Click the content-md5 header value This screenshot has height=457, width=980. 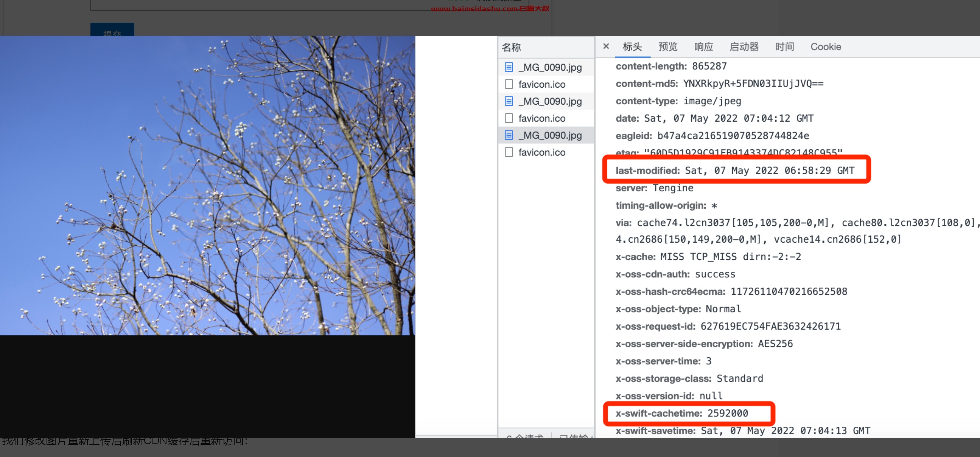[753, 84]
